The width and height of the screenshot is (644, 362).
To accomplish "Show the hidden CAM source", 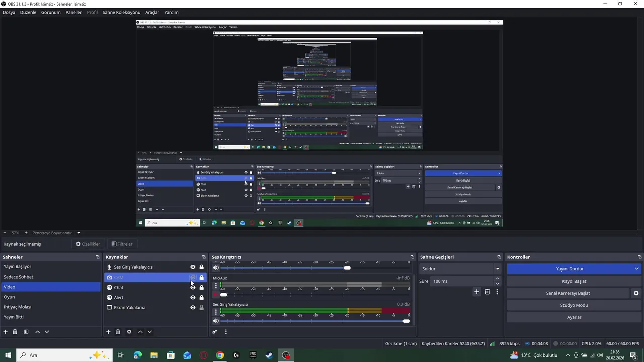I will tap(193, 278).
